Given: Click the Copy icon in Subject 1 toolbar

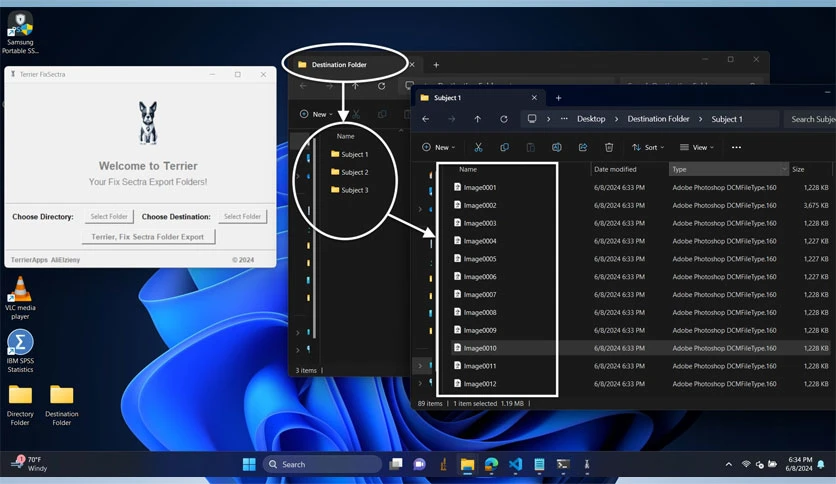Looking at the screenshot, I should pyautogui.click(x=504, y=147).
